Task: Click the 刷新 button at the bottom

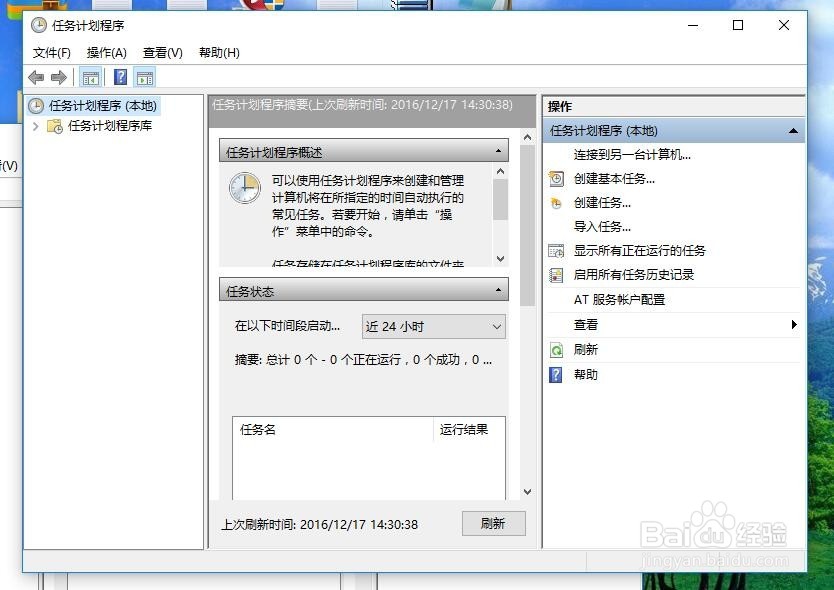Action: tap(493, 523)
